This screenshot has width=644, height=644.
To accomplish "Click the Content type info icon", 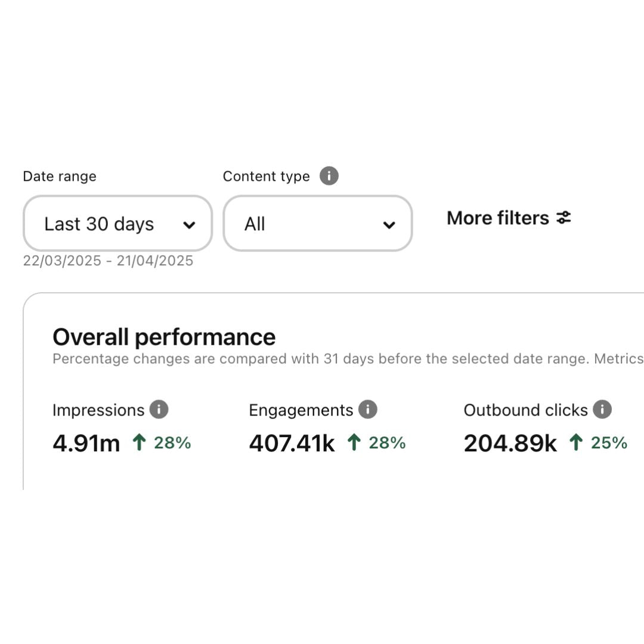I will pos(329,176).
